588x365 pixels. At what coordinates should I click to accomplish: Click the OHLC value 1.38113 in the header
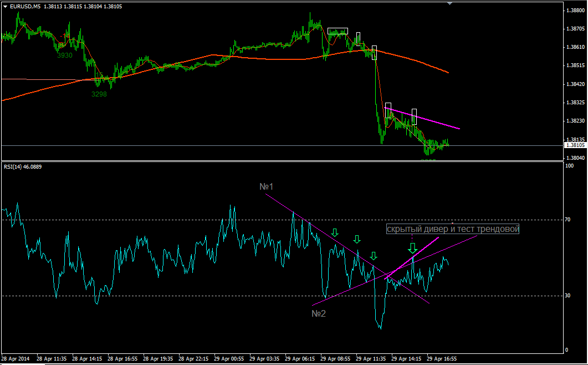pyautogui.click(x=53, y=7)
